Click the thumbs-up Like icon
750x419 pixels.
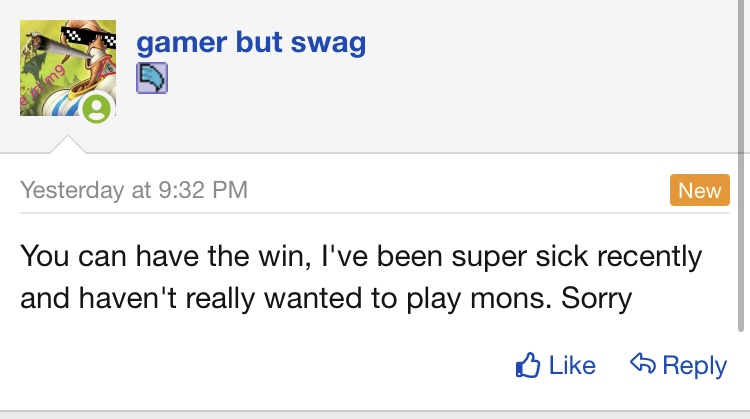(527, 366)
